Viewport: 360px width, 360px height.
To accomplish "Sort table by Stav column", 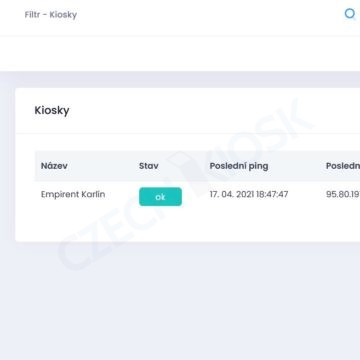I will pos(149,166).
